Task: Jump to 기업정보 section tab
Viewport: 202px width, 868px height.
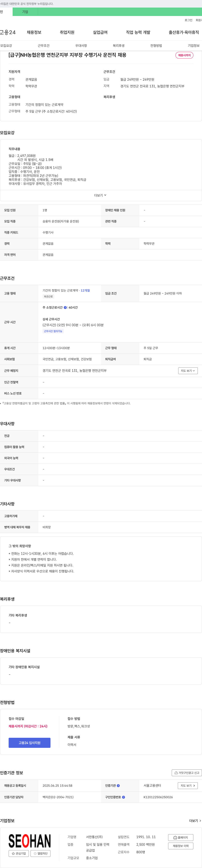Action: (194, 46)
